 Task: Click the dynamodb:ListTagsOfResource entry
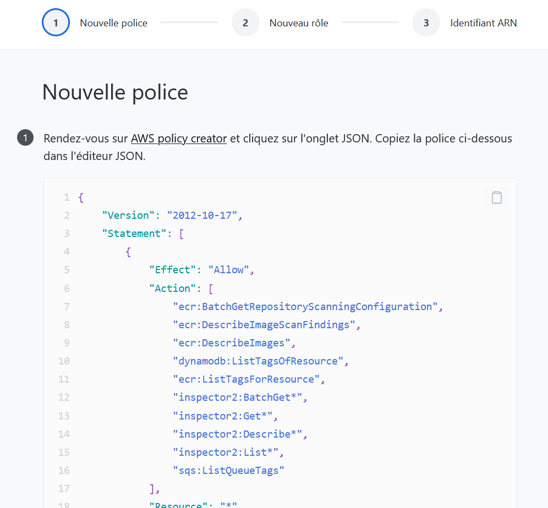point(261,361)
